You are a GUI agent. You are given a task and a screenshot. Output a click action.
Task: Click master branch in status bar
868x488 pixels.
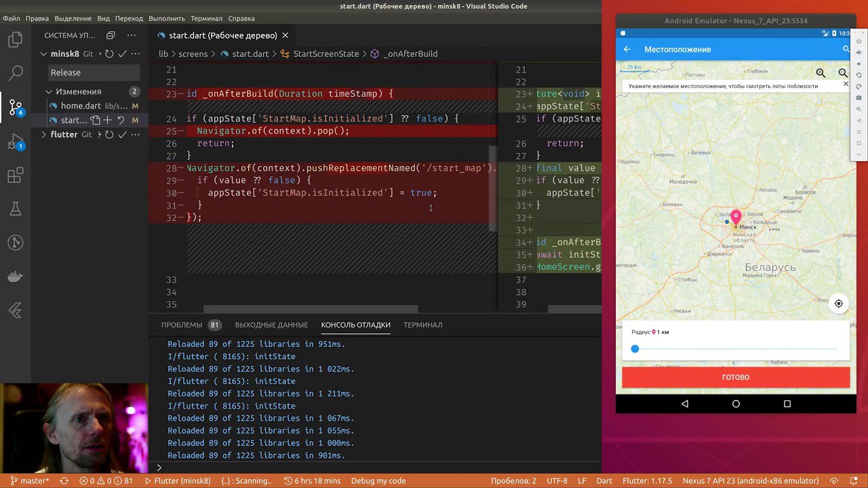(x=29, y=481)
